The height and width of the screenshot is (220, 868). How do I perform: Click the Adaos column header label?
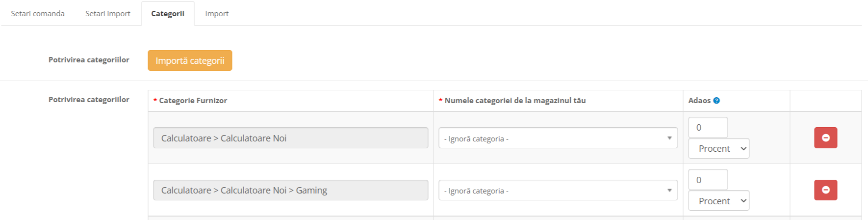(x=699, y=101)
